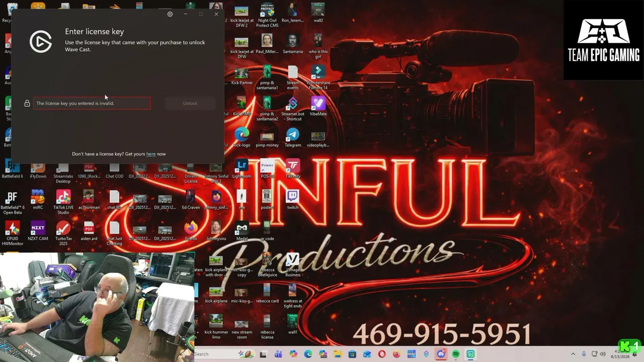644x362 pixels.
Task: Open 'Drivers License' desktop file
Action: [x=191, y=173]
